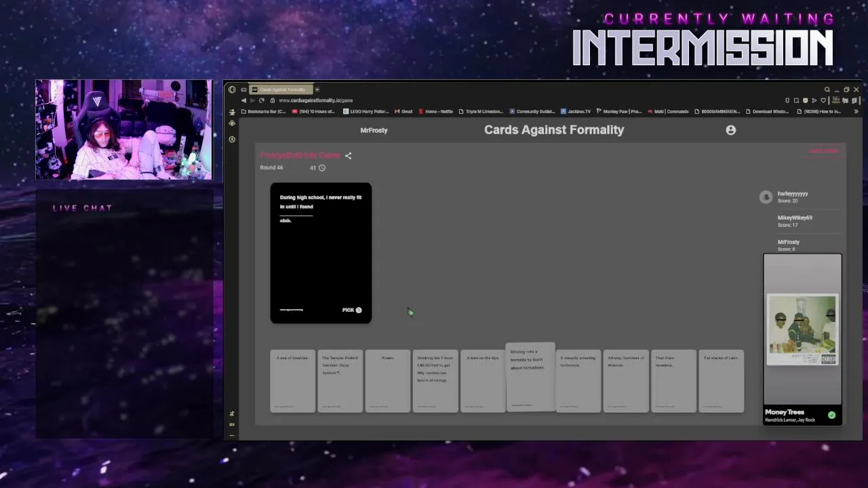
Task: Open a new browser tab
Action: pos(317,89)
